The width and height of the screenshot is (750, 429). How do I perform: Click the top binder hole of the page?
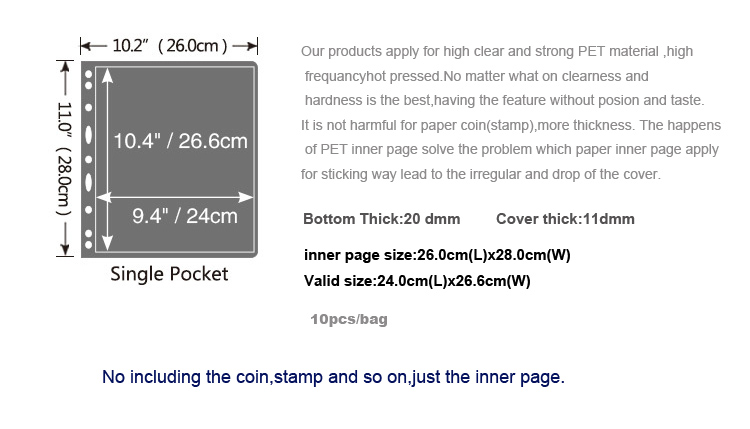tap(88, 74)
